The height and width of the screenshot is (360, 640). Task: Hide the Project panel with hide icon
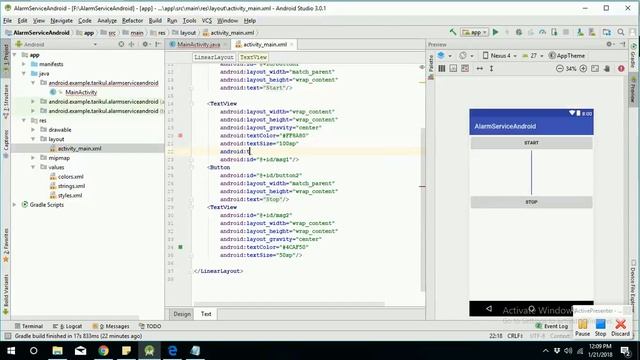click(x=158, y=44)
